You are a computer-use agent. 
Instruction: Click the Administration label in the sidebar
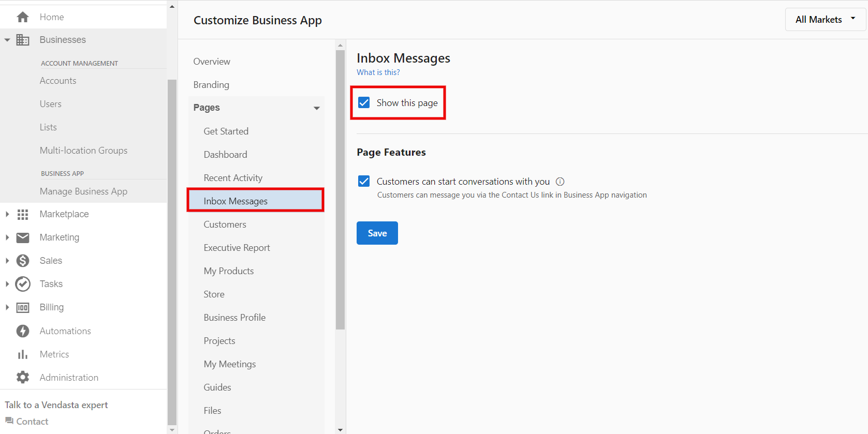click(69, 378)
